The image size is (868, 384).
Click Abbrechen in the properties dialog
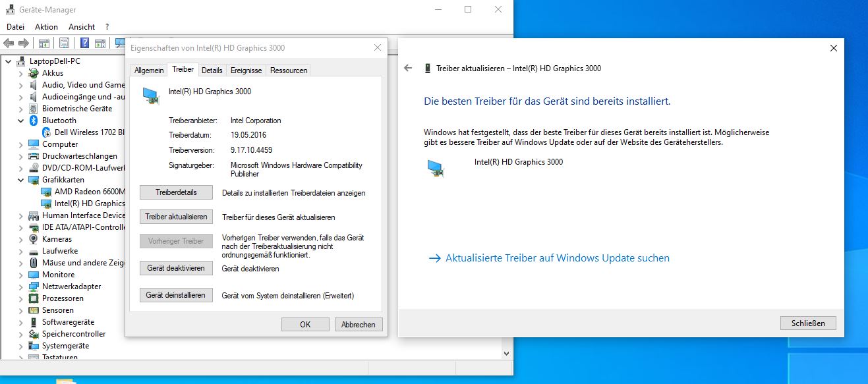click(359, 324)
